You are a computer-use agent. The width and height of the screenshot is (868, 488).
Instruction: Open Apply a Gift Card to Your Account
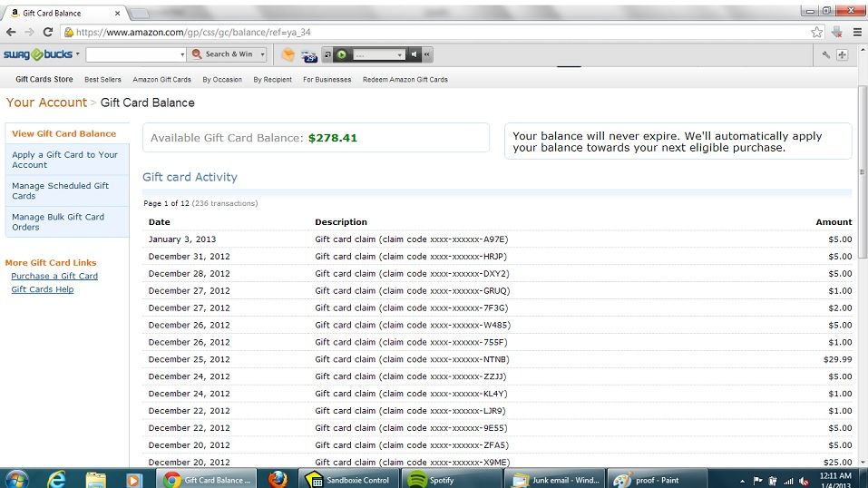tap(64, 160)
